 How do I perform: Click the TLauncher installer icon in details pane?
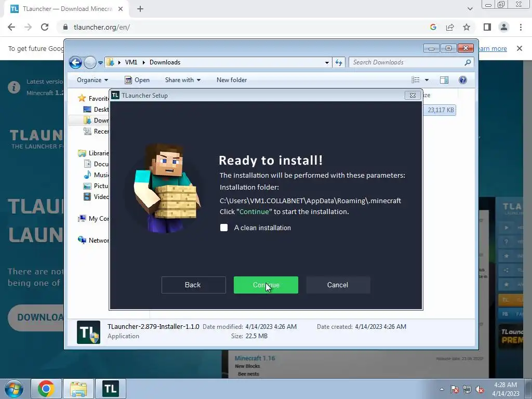tap(88, 332)
